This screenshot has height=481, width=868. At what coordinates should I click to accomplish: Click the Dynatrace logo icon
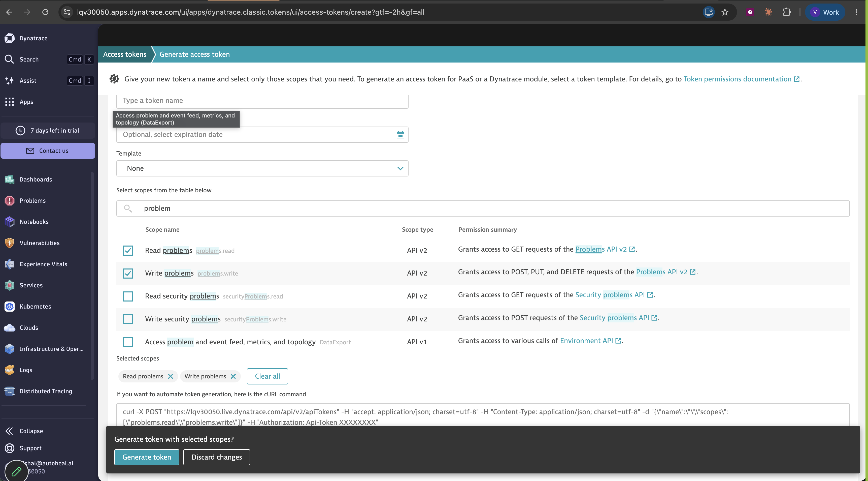point(10,38)
